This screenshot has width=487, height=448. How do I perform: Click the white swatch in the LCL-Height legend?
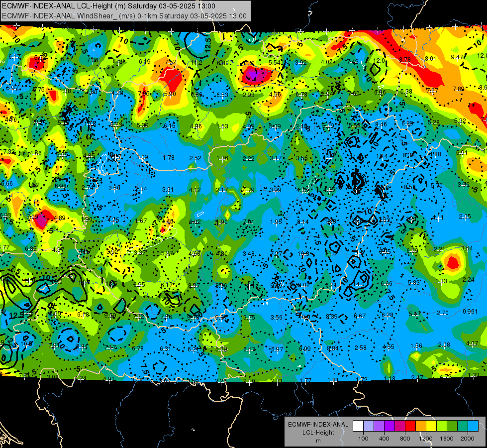(x=358, y=426)
